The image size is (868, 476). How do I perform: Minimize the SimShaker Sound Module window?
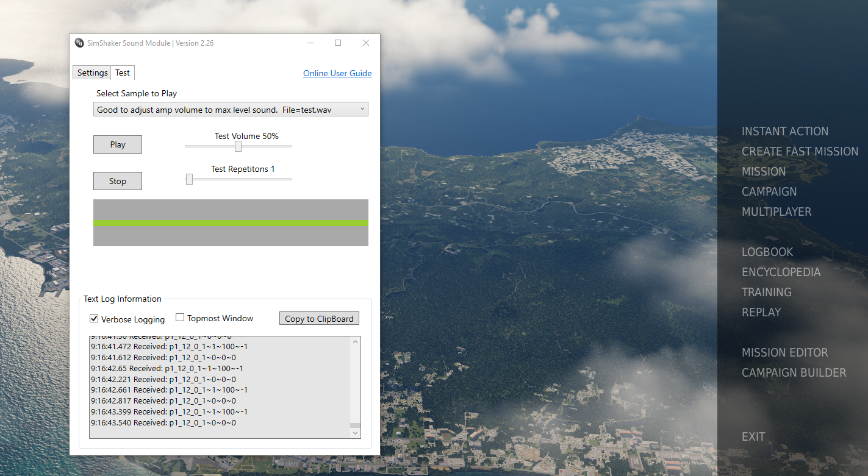point(310,43)
